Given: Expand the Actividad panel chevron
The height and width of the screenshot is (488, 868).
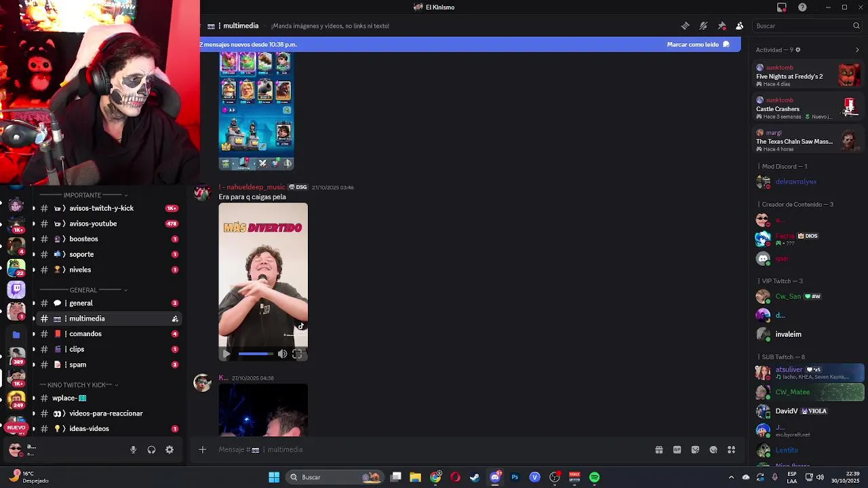Looking at the screenshot, I should (x=857, y=50).
